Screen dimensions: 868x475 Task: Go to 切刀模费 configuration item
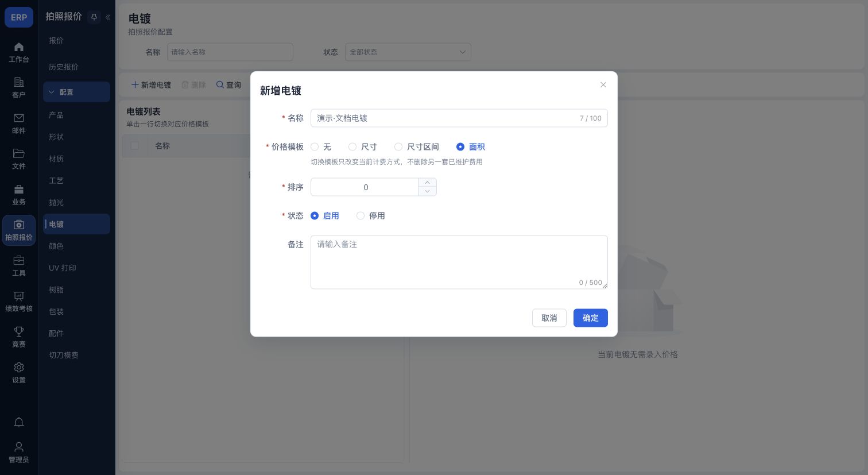coord(76,355)
